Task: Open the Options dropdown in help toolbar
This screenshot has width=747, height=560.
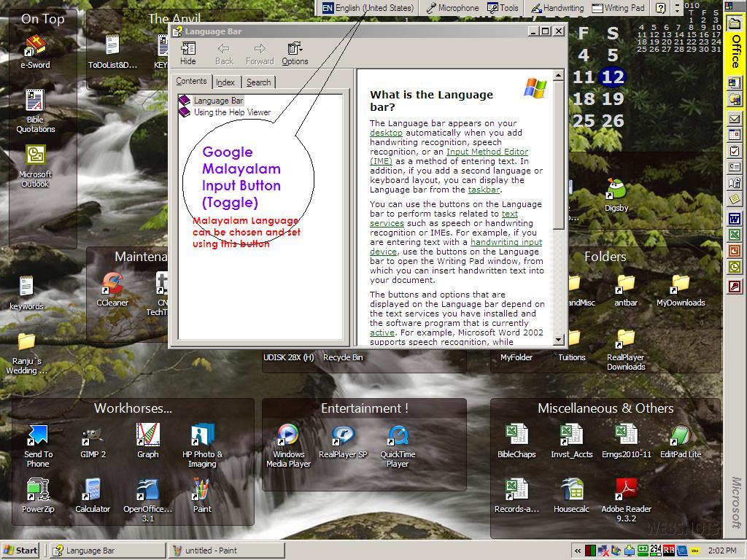Action: pyautogui.click(x=295, y=53)
